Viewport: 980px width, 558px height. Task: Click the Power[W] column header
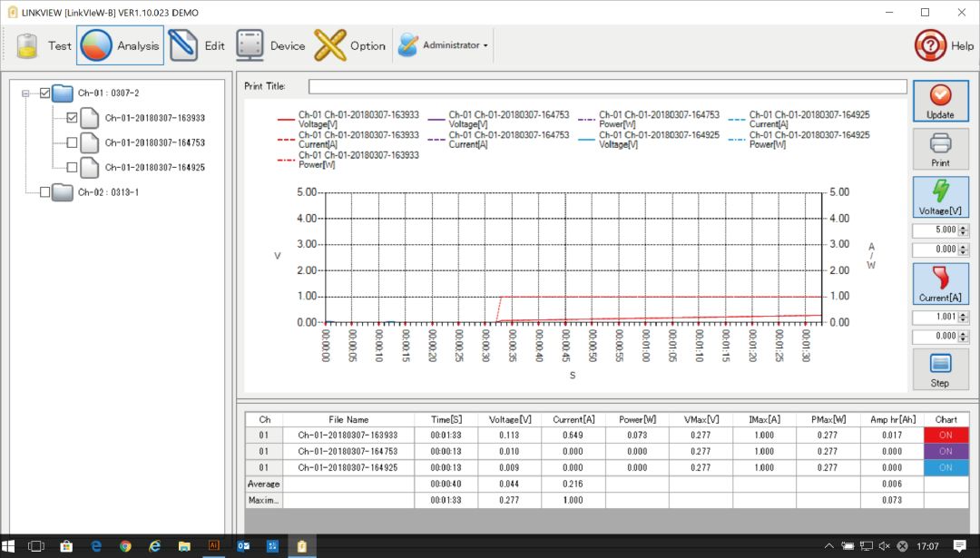click(638, 419)
